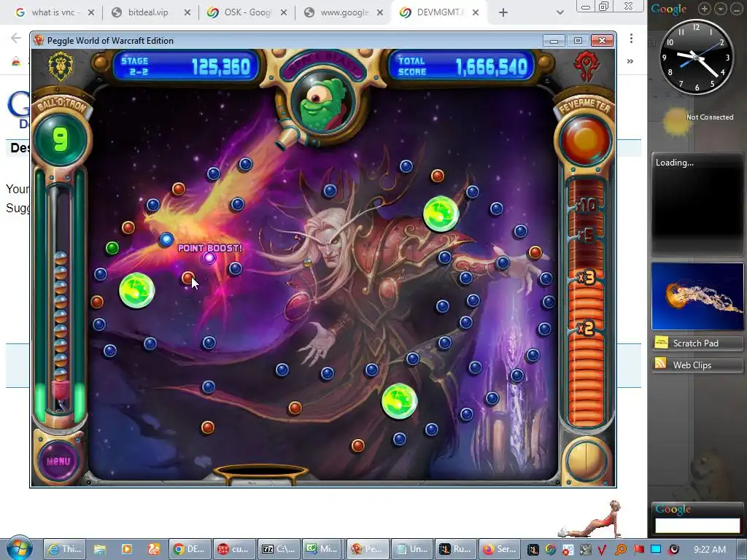
Task: Click the green one-eyed alien character portrait
Action: pyautogui.click(x=323, y=104)
